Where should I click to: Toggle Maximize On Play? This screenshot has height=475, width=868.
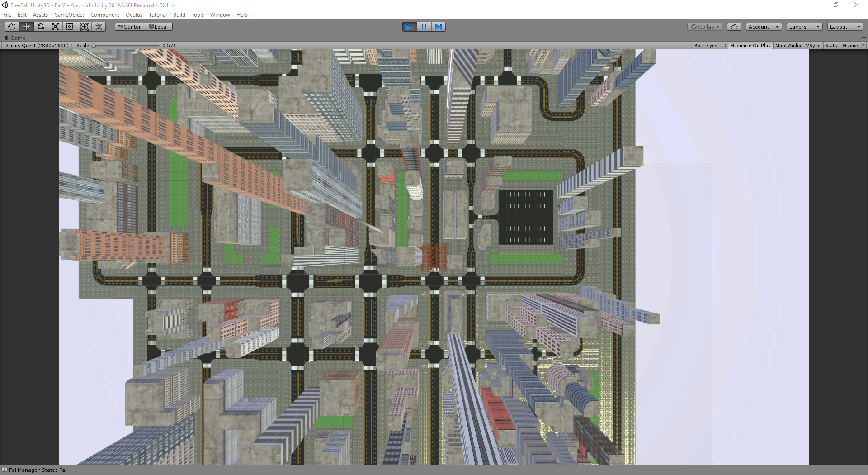tap(750, 46)
